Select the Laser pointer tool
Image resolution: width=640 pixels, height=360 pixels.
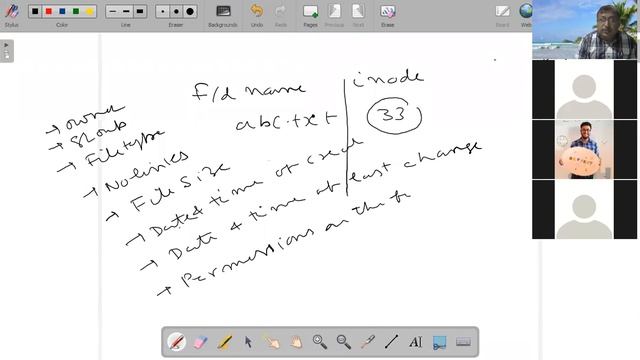coord(368,342)
